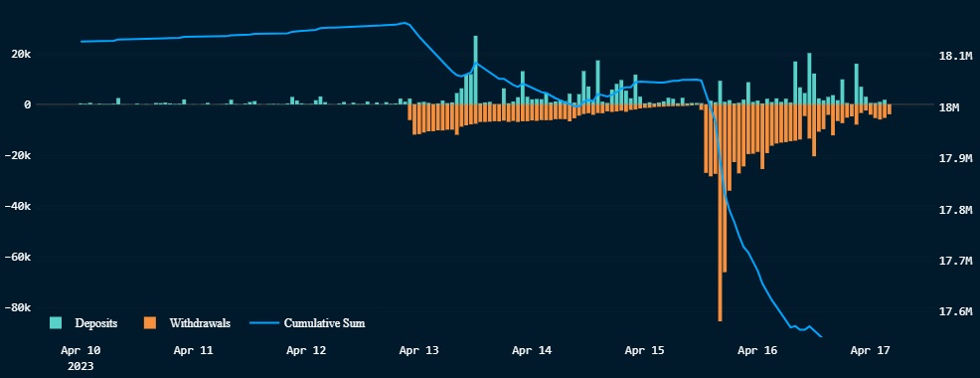Click the blue Cumulative Sum line icon
This screenshot has width=980, height=378.
[x=262, y=323]
